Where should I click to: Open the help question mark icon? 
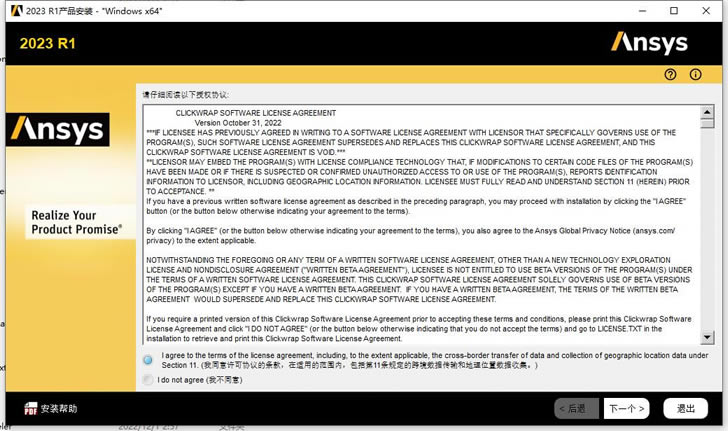[670, 74]
